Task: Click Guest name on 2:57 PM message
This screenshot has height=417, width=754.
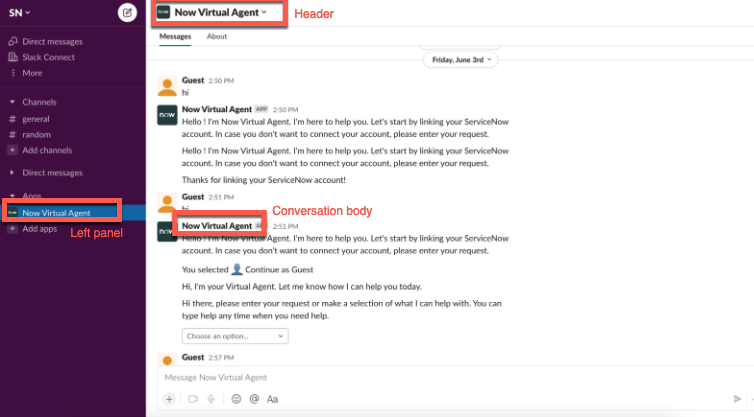Action: (x=193, y=357)
